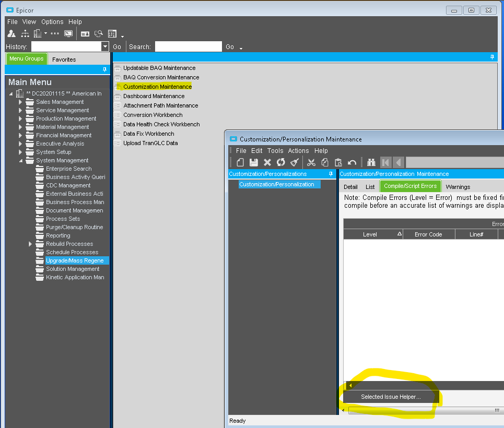Open Upload TranGLC Data
This screenshot has height=428, width=504.
150,143
